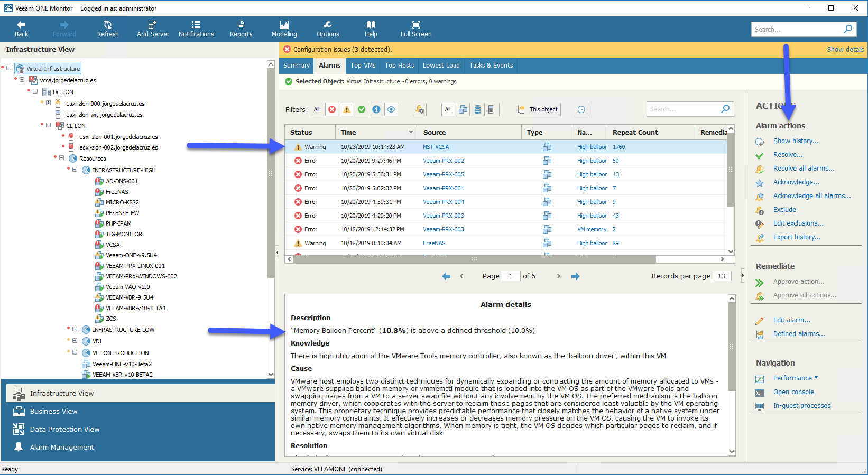Switch to the Summary tab
This screenshot has height=475, width=868.
click(297, 66)
